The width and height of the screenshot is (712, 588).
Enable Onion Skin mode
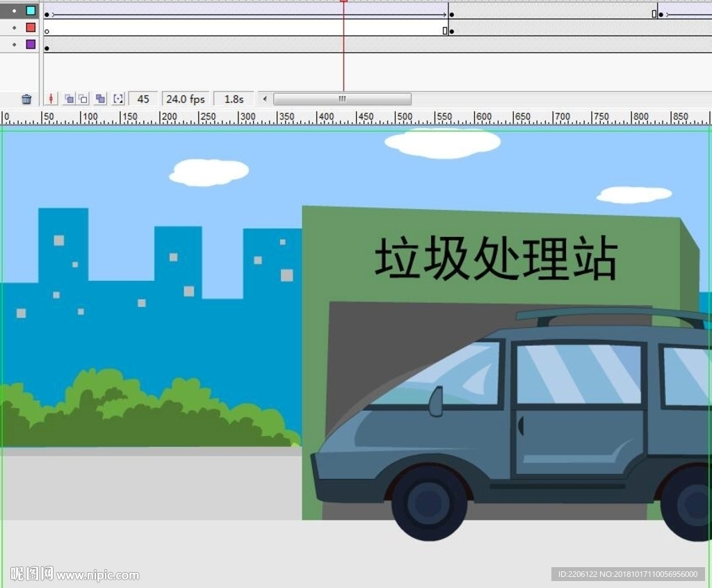click(x=68, y=99)
